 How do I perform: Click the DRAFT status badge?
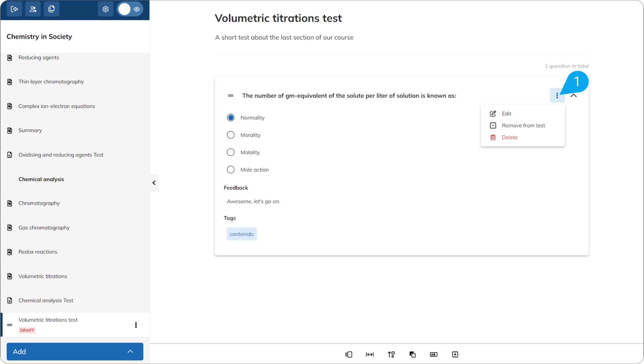pyautogui.click(x=27, y=330)
